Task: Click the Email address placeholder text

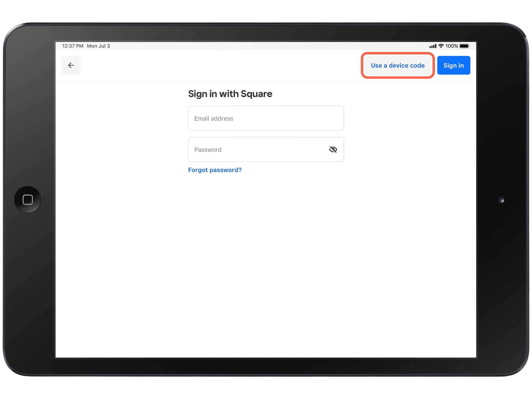Action: click(214, 118)
